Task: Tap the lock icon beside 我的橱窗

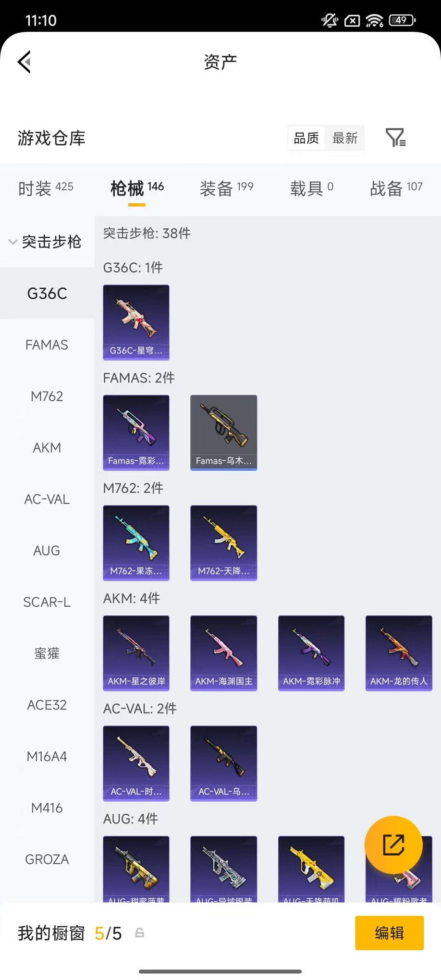Action: (x=140, y=933)
